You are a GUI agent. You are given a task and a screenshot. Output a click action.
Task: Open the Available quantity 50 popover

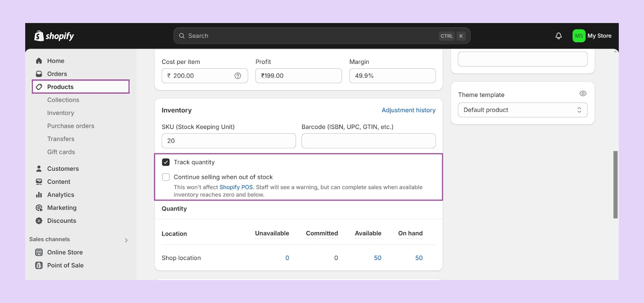377,258
